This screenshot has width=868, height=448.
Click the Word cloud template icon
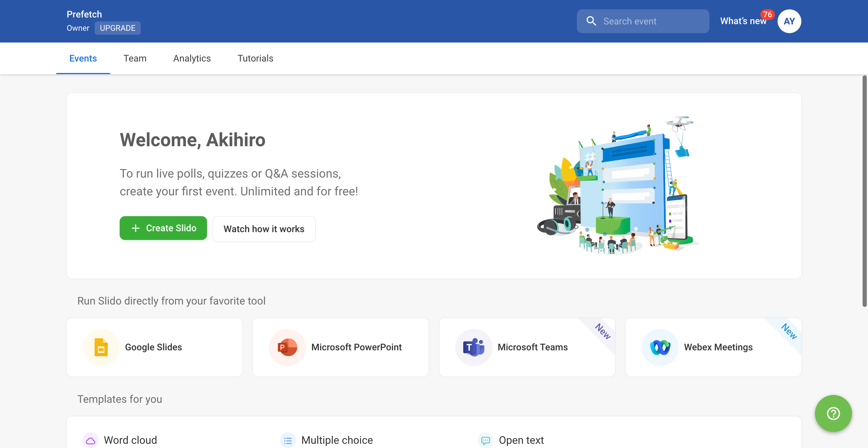point(90,440)
